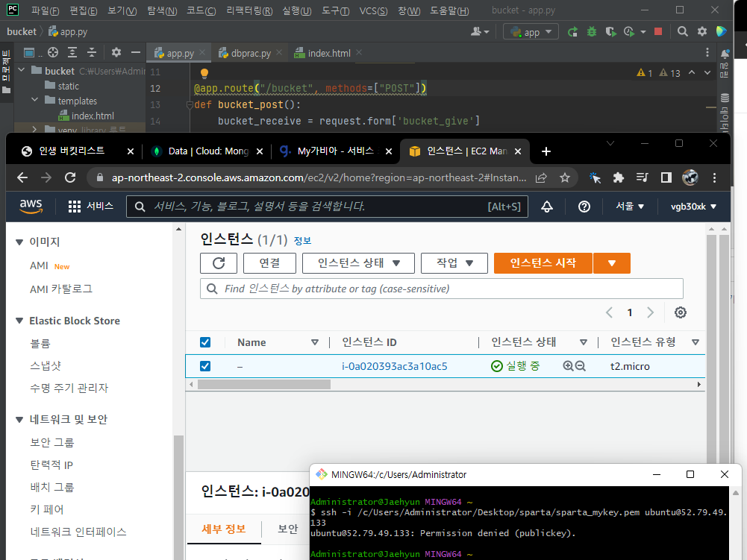The image size is (747, 560).
Task: Go to AWS console home logo
Action: [x=31, y=207]
